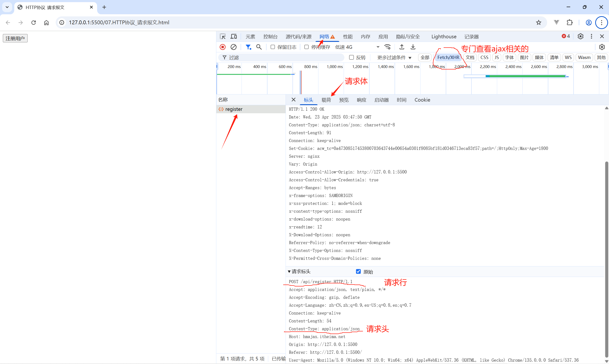Open DevTools more options menu
Screen dimensions: 609x364
click(x=591, y=36)
